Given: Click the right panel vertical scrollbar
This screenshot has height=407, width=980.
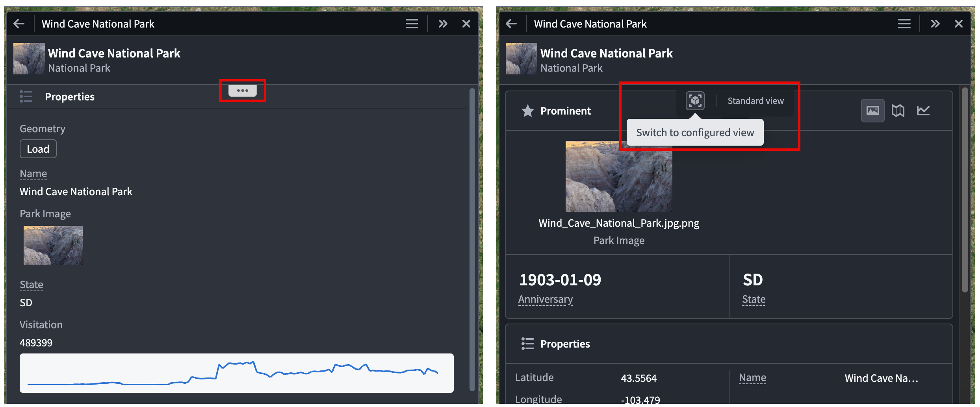Looking at the screenshot, I should coord(965,190).
